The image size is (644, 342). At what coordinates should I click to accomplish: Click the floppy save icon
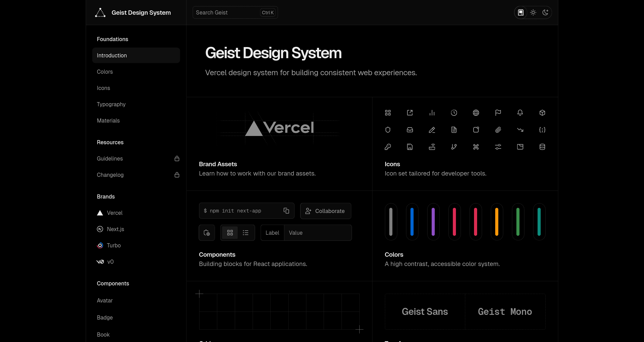click(410, 147)
